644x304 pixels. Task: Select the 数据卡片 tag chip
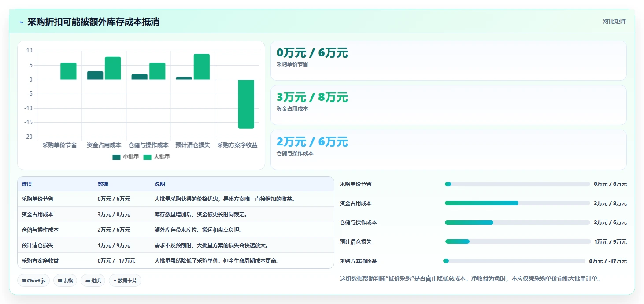pos(125,281)
